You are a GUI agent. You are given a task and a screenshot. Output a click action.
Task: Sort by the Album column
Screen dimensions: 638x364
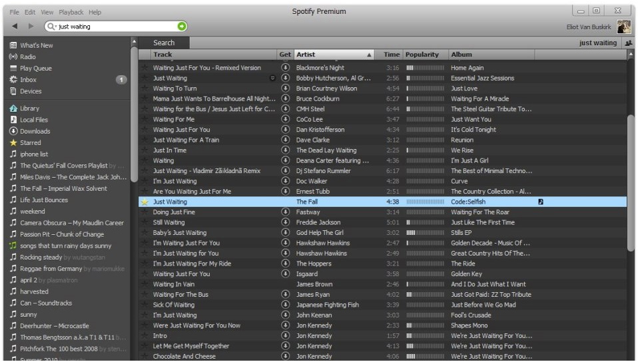pos(491,55)
